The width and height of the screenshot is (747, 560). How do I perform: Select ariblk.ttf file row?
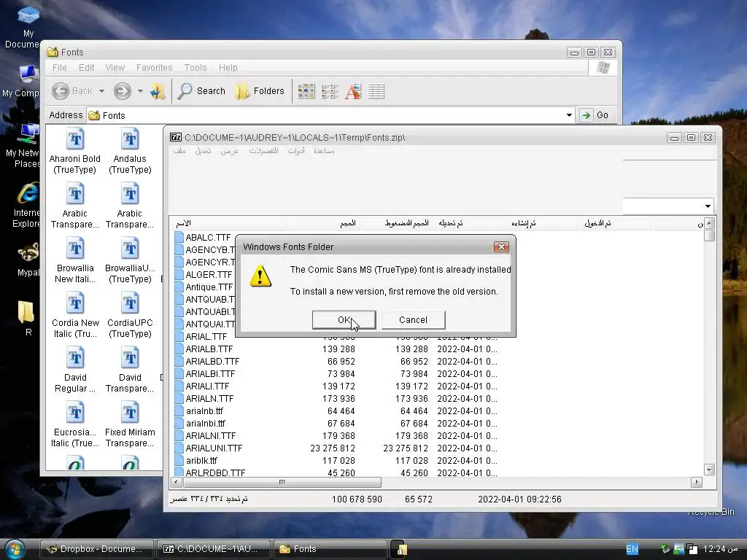click(336, 461)
